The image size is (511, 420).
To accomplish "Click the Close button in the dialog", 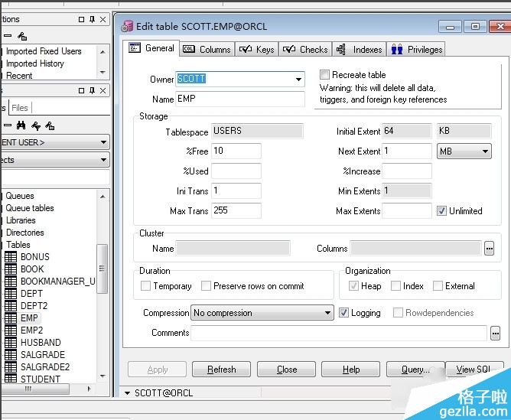I will tap(286, 370).
